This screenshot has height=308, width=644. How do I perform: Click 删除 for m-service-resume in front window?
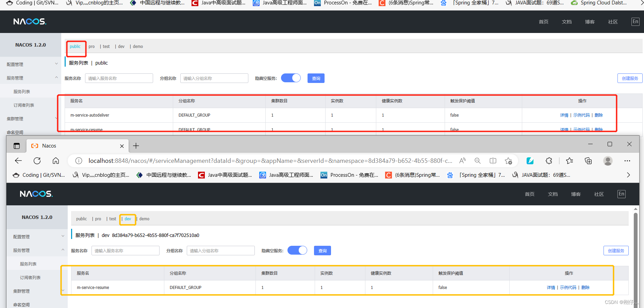coord(585,288)
